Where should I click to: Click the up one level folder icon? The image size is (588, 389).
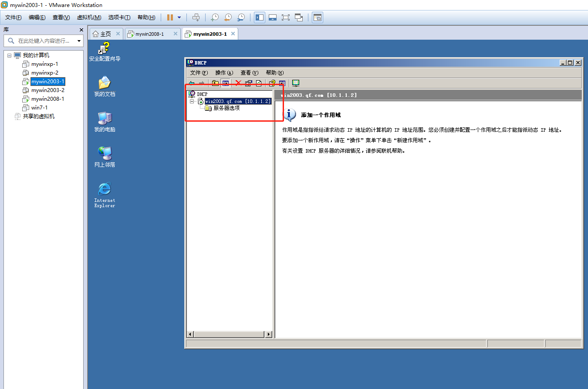(215, 83)
